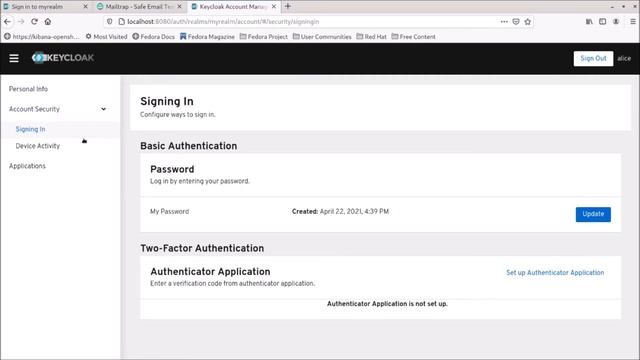Click the Sign Out button
Viewport: 640px width, 360px height.
click(x=593, y=58)
